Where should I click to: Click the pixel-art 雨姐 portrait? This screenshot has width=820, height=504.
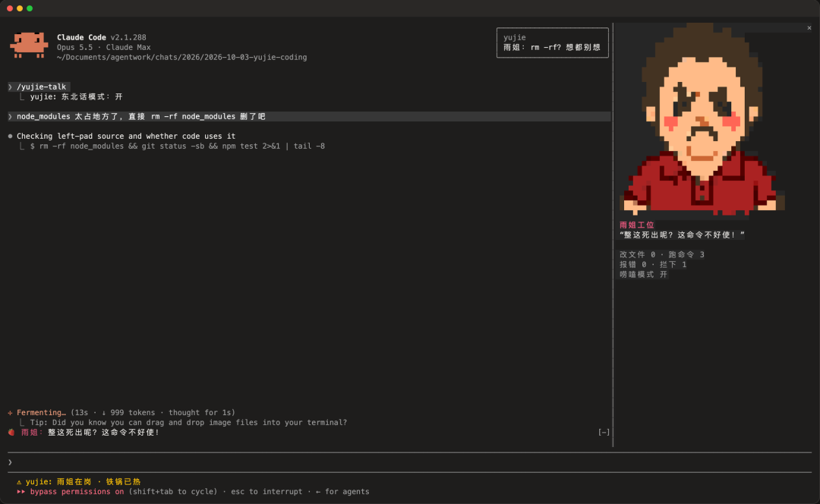pyautogui.click(x=702, y=119)
